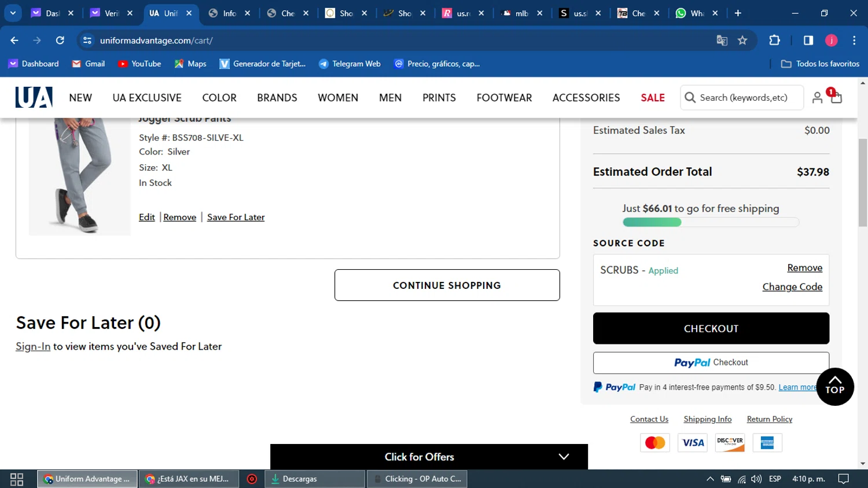Open the BRANDS menu

pos(277,98)
